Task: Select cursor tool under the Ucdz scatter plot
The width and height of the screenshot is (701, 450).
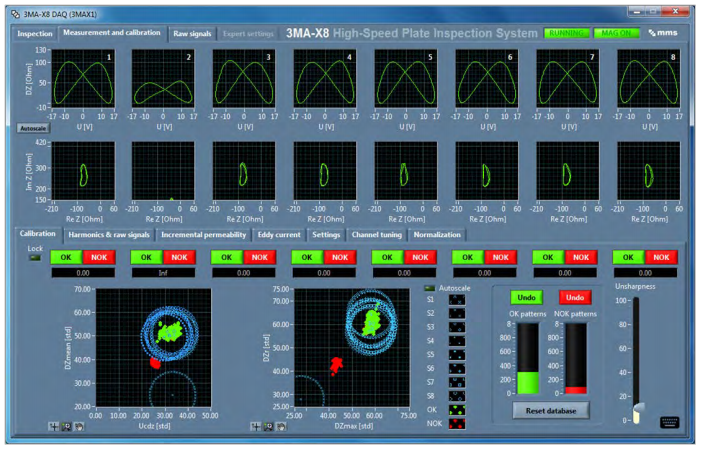Action: (x=54, y=427)
